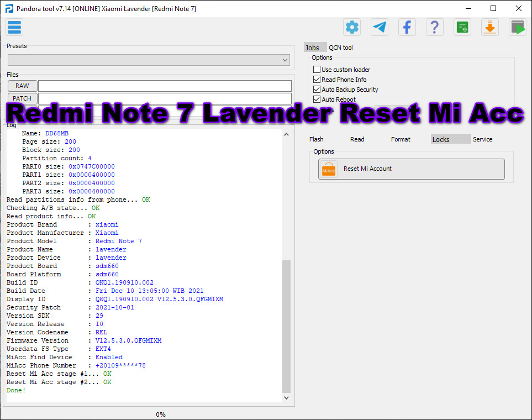532x420 pixels.
Task: Click the 'Userdata FS Type' EXT4 row
Action: (59, 349)
